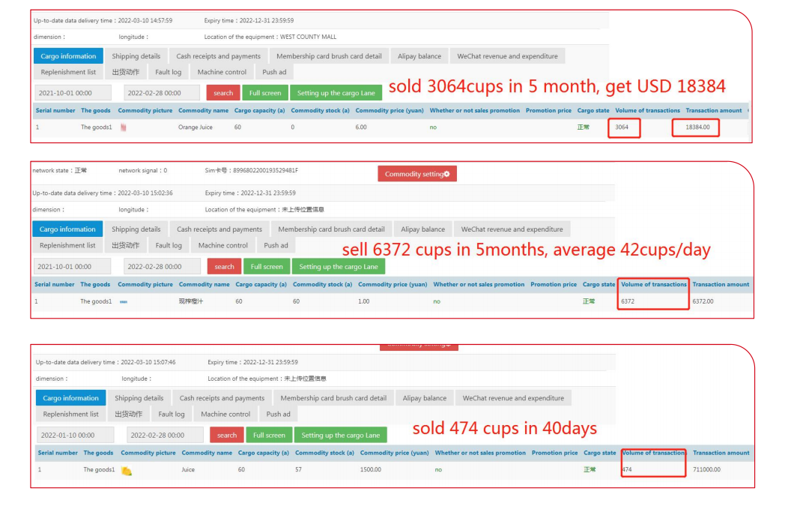The image size is (812, 509).
Task: Open Replenishment list tab in the bottom panel
Action: 70,414
